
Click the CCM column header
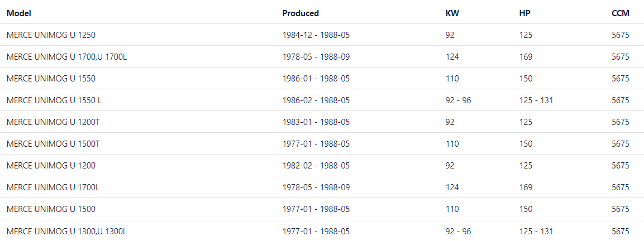tap(621, 13)
